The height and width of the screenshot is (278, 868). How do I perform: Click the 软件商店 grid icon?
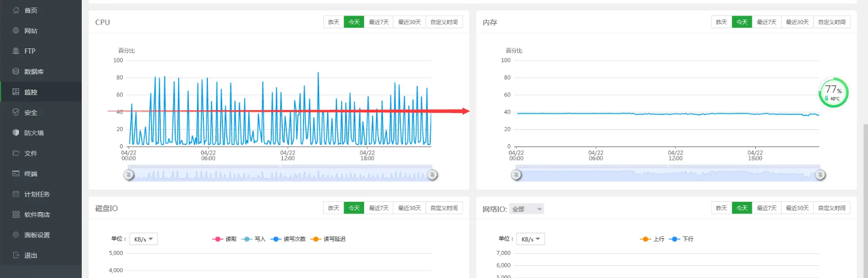coord(16,215)
